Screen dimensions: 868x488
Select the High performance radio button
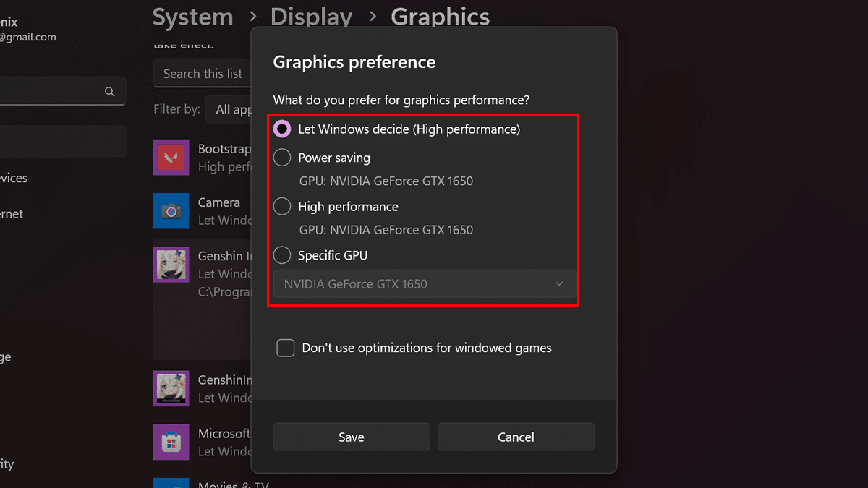coord(282,207)
